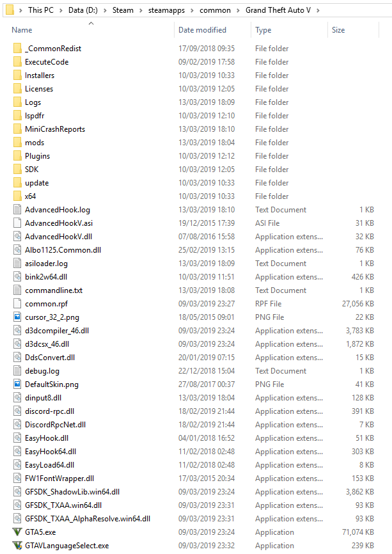This screenshot has width=392, height=554.
Task: Select the mods folder icon
Action: click(17, 143)
